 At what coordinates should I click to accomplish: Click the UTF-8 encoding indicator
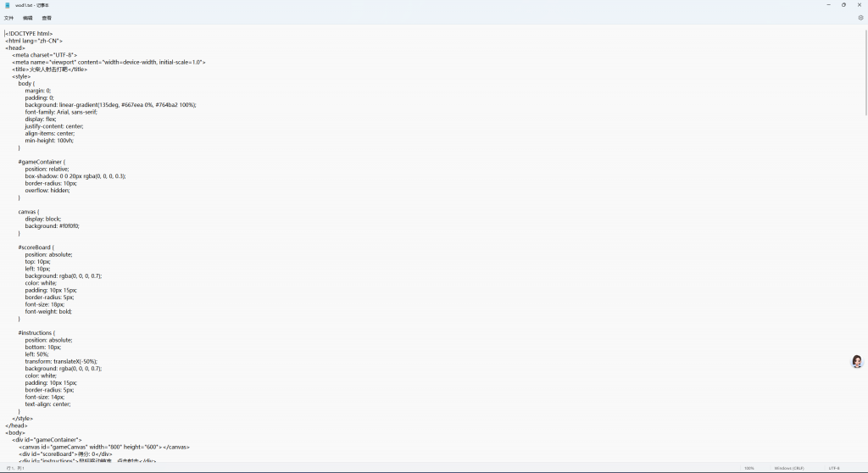(x=834, y=468)
